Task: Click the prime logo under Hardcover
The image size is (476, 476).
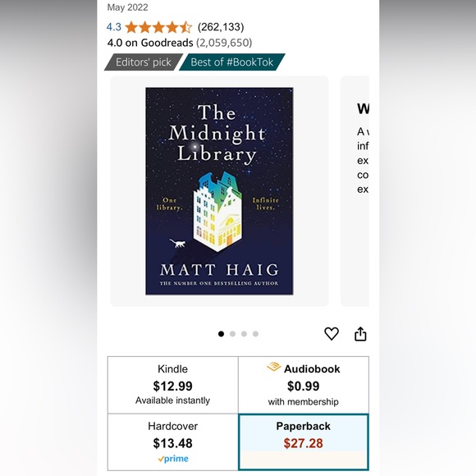Action: 172,459
